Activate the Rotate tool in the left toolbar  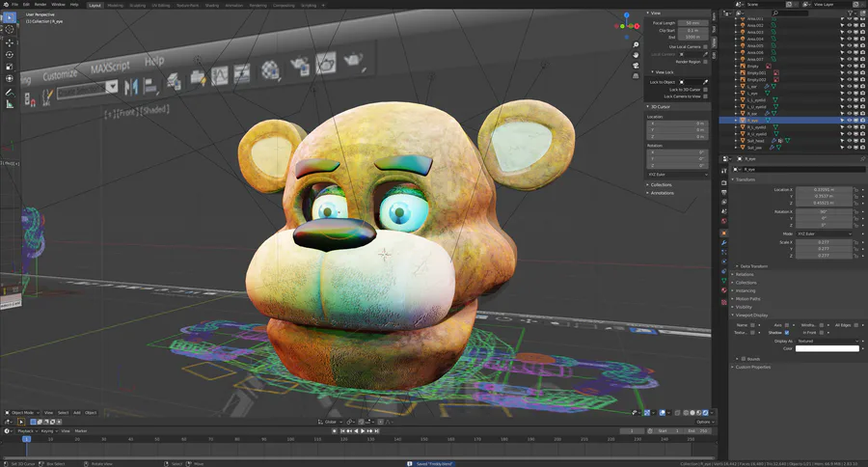(10, 54)
